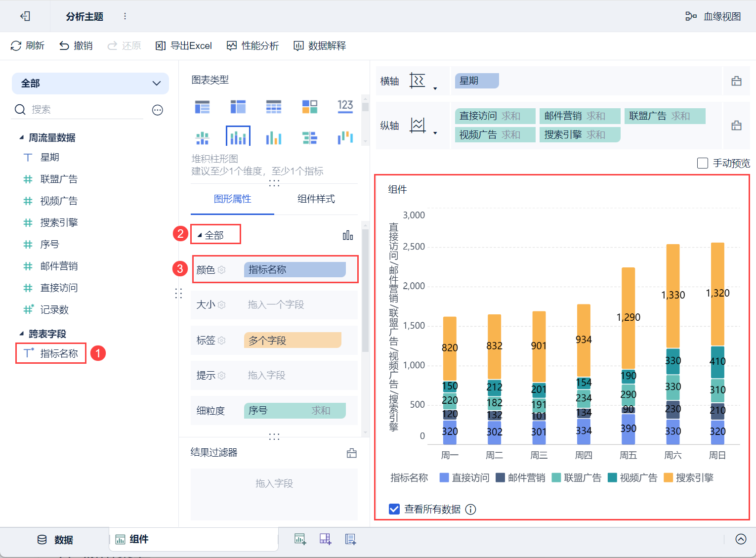The width and height of the screenshot is (756, 558).
Task: Click the 指标名称 field in 颜色
Action: coord(295,270)
